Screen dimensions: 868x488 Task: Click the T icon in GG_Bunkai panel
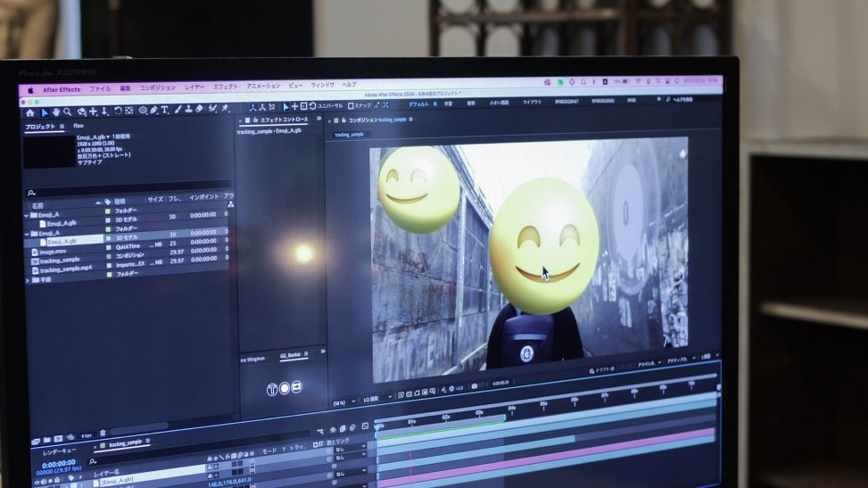(272, 389)
